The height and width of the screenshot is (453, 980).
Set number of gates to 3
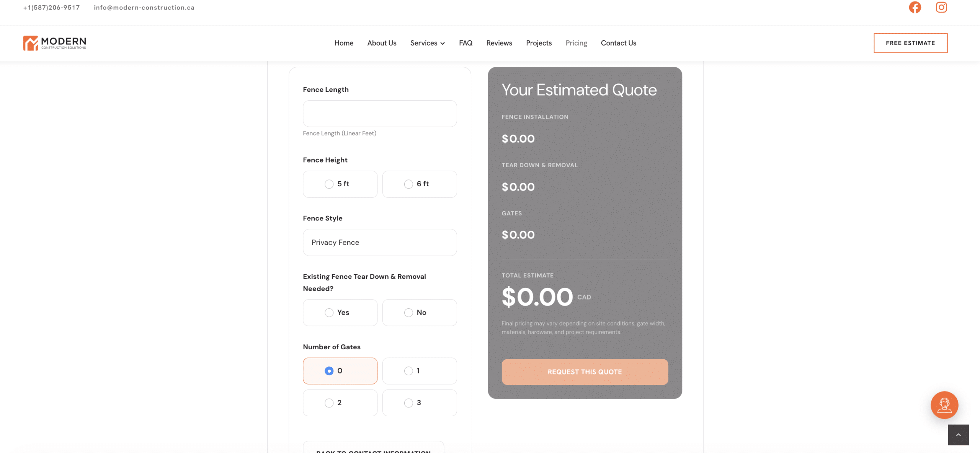pos(420,403)
